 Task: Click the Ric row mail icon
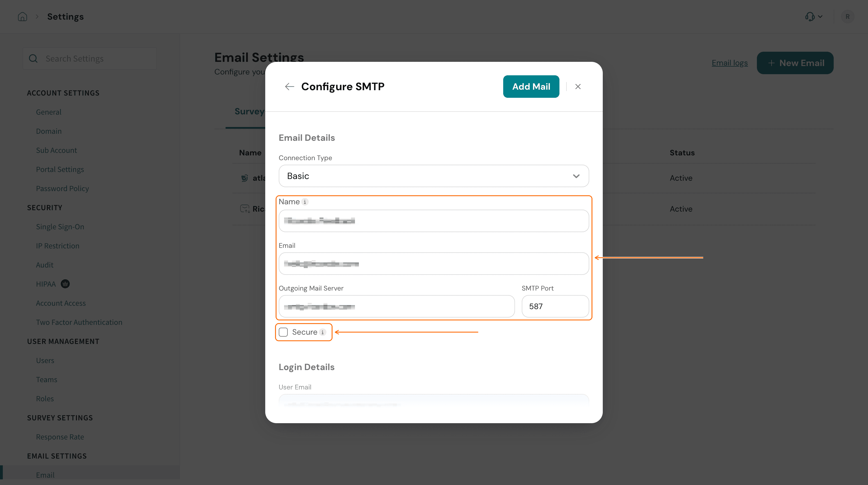click(x=245, y=209)
